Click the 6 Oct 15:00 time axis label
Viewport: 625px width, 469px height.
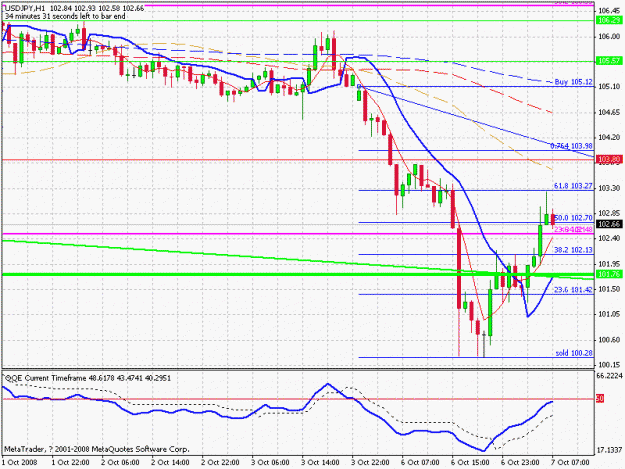[x=470, y=463]
